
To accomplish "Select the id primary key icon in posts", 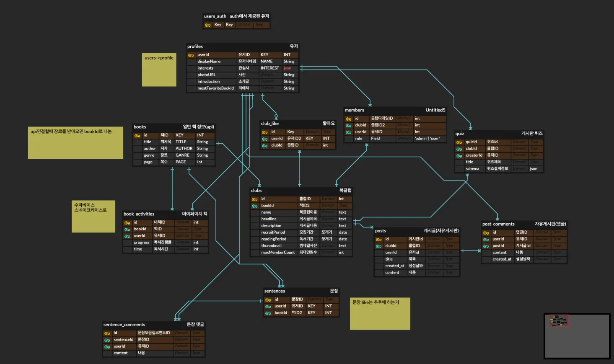I will pyautogui.click(x=379, y=240).
